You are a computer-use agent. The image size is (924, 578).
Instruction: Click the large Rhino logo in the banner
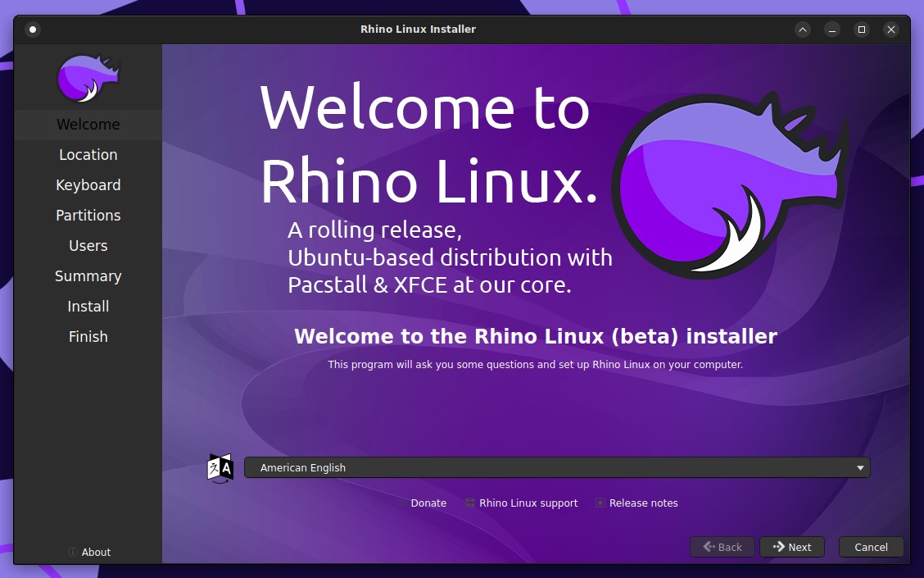[x=731, y=184]
